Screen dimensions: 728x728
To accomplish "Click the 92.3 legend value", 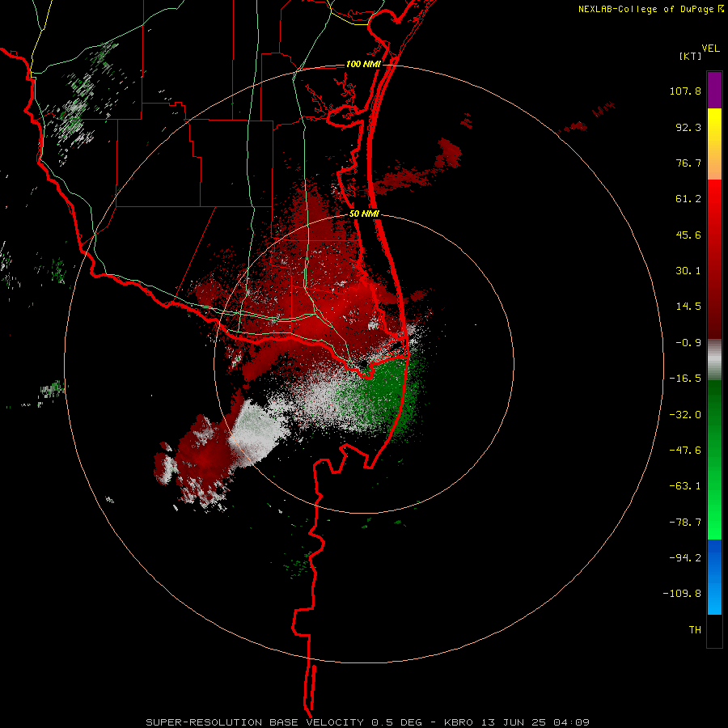I will (688, 127).
